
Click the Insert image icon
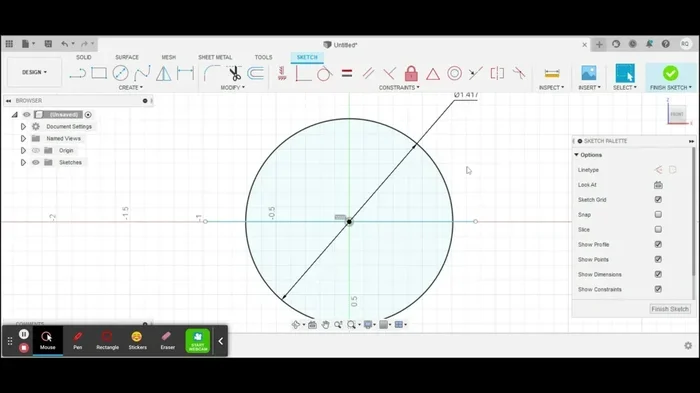point(589,73)
